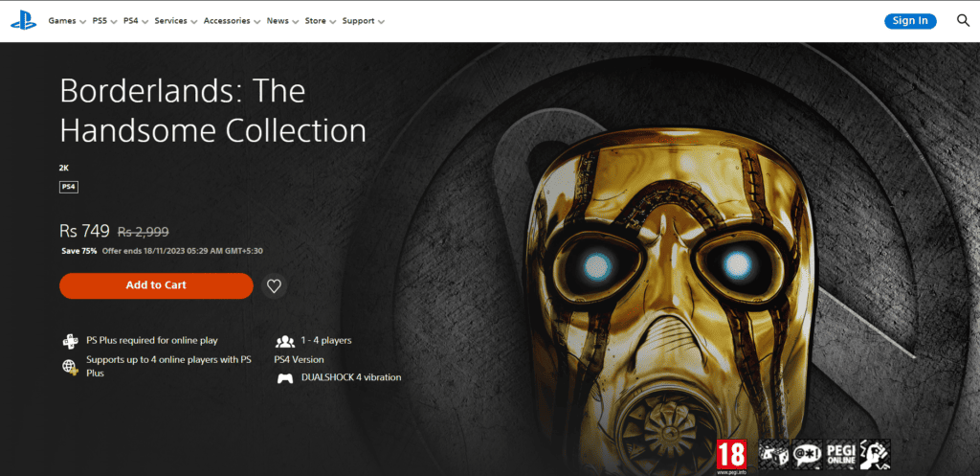The image size is (980, 476).
Task: Click the PEGI 18 age rating badge
Action: point(731,457)
